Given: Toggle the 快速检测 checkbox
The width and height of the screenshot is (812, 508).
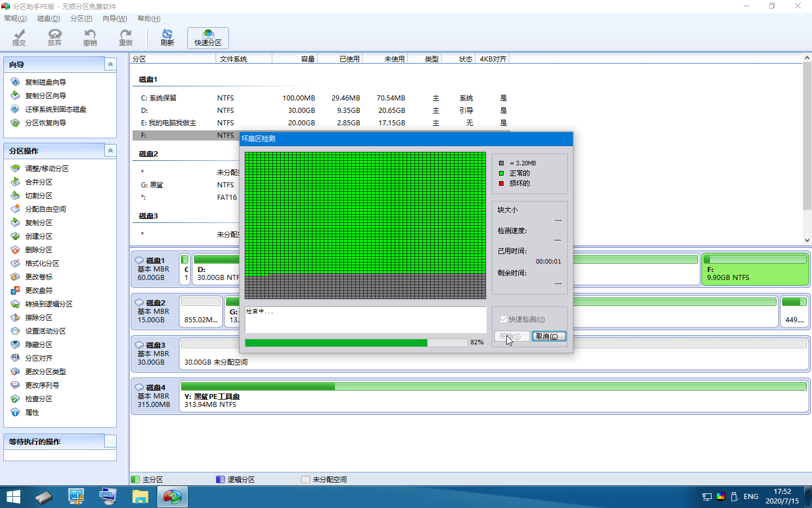Looking at the screenshot, I should (504, 319).
